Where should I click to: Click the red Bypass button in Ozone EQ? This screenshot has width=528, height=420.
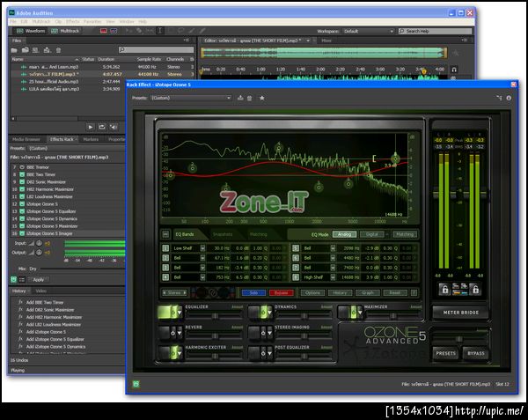282,292
